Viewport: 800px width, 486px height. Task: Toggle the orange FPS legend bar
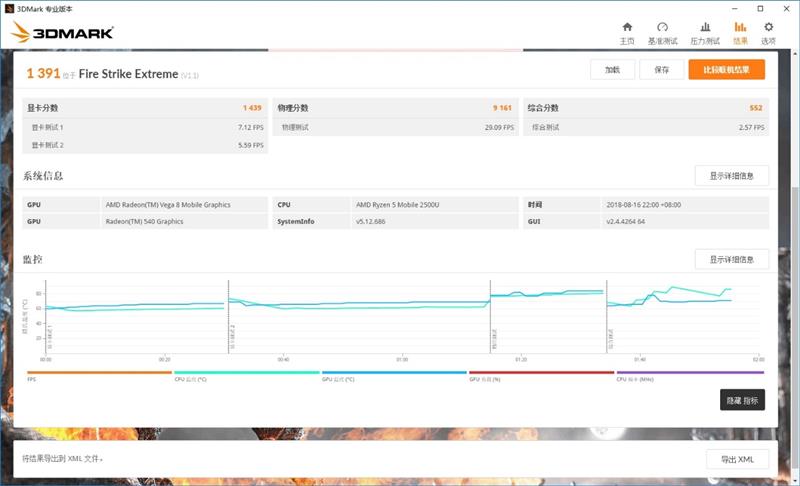click(x=100, y=373)
